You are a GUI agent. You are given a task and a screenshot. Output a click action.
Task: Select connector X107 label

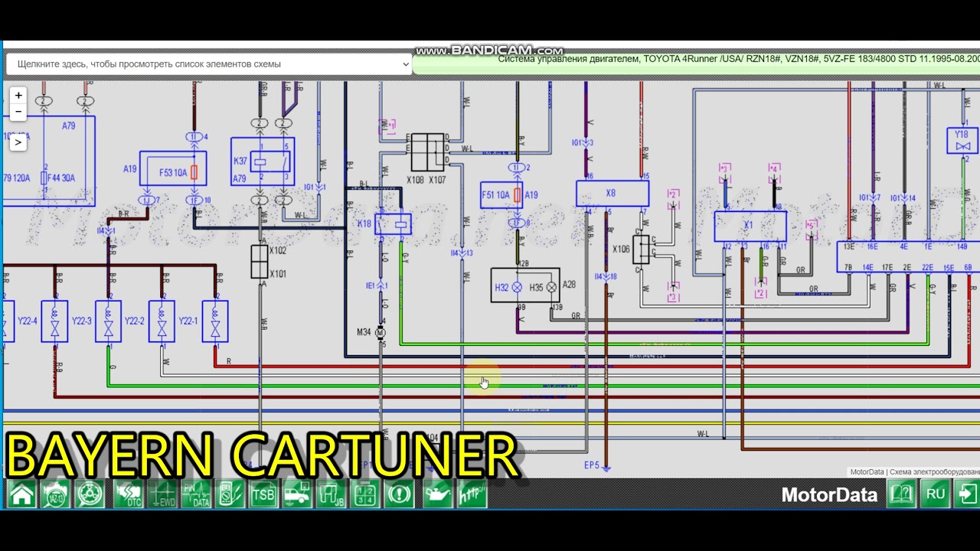click(437, 180)
